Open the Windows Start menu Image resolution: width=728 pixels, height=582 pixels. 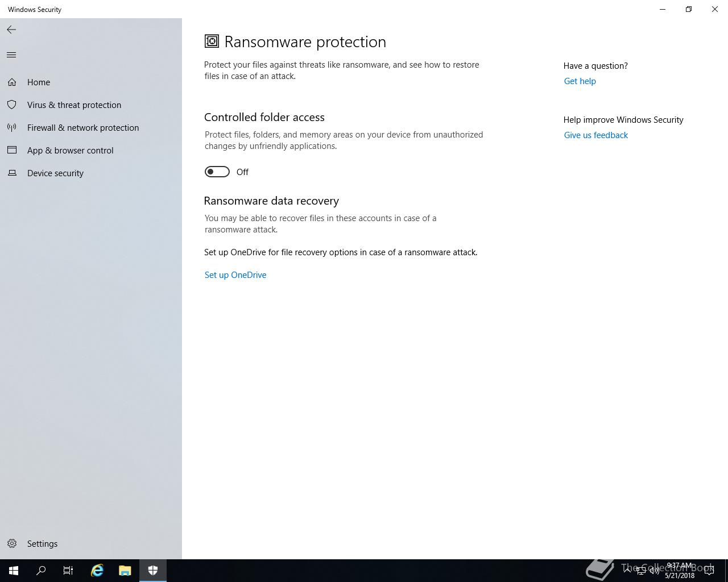[x=14, y=571]
